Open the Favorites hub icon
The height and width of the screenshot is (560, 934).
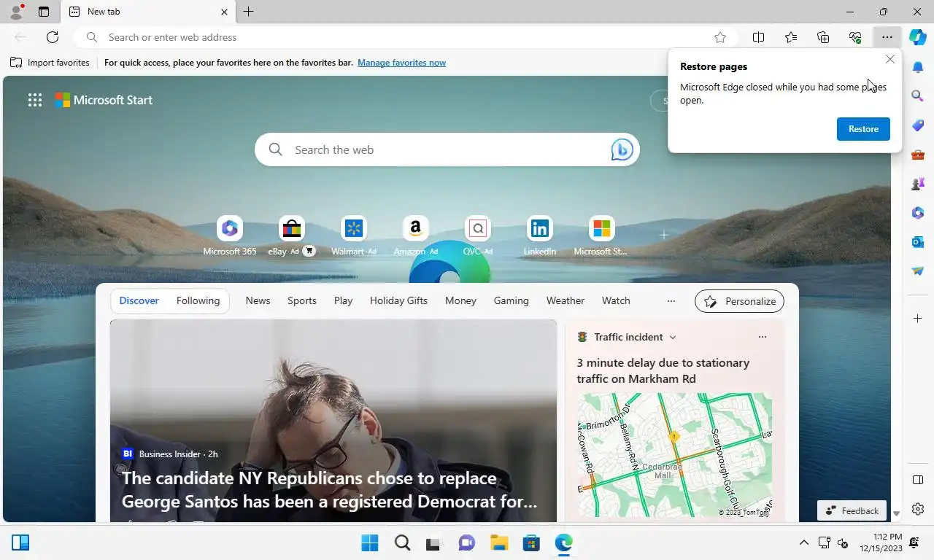coord(791,37)
